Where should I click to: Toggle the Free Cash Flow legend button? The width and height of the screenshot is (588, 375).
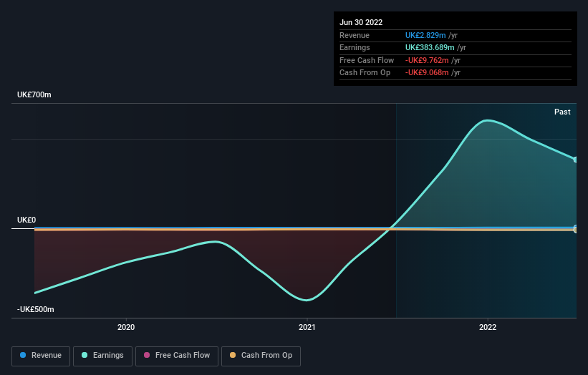[177, 356]
